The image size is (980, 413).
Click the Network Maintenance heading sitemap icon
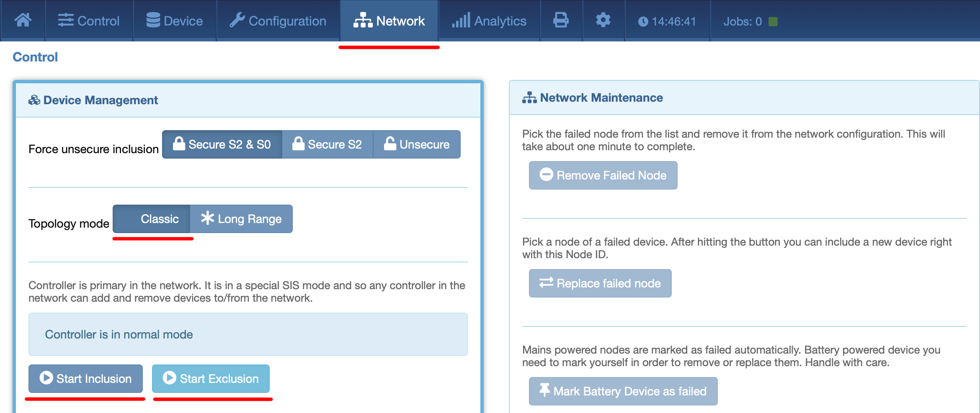[529, 97]
